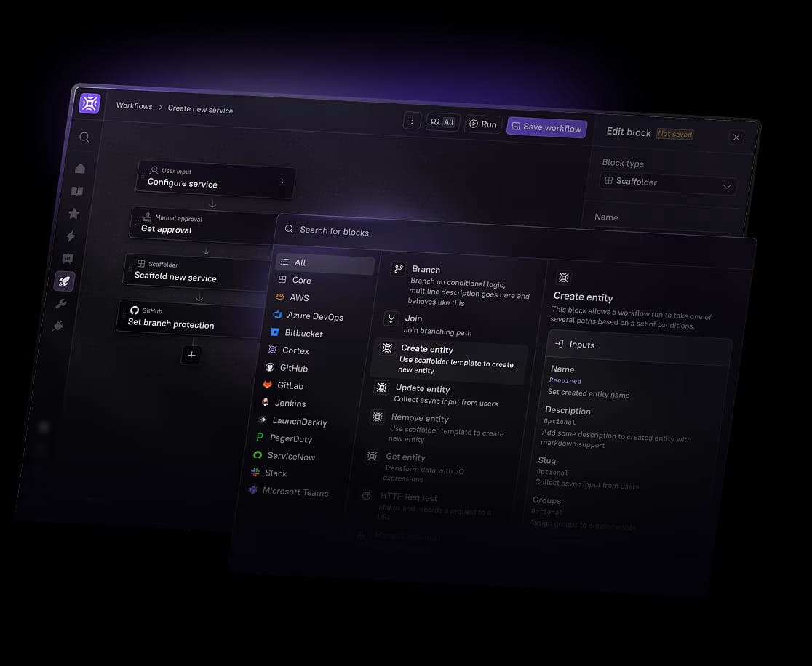Click the Cortex logo at top left
Screen dimensions: 812x666
tap(89, 103)
